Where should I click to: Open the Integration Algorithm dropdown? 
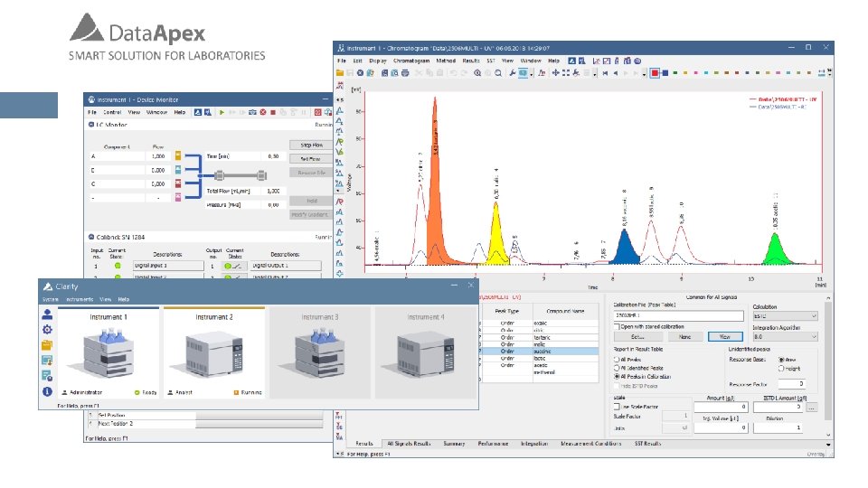[785, 336]
